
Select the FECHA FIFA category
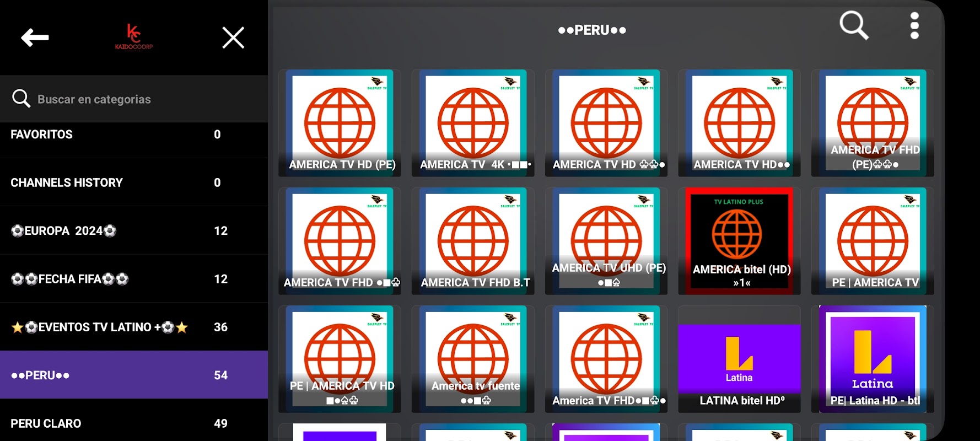point(134,279)
